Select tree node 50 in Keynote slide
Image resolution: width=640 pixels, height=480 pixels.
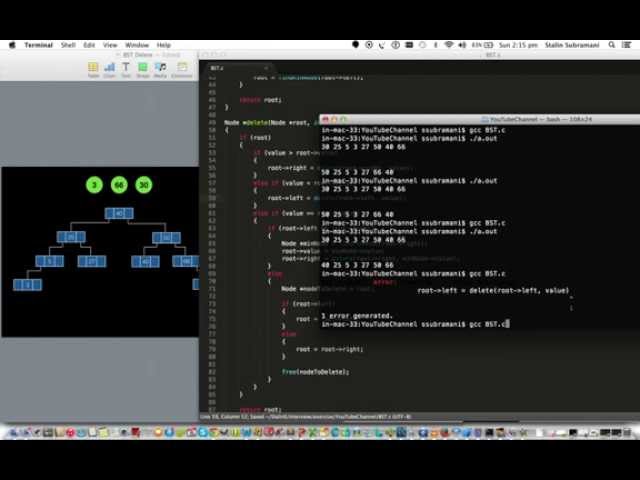point(166,237)
